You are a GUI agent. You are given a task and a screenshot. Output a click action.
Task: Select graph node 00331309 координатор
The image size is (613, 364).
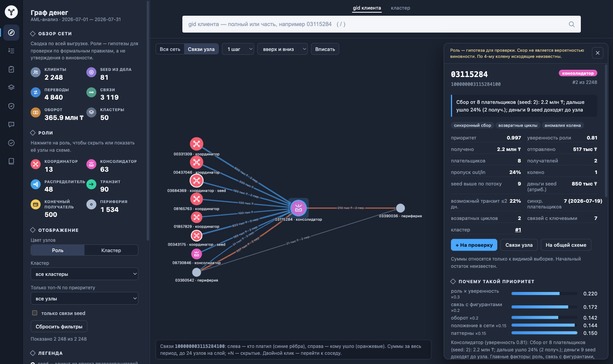[x=197, y=144]
